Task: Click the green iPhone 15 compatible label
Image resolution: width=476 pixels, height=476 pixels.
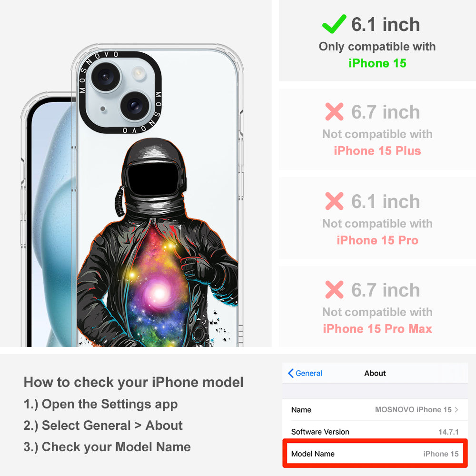Action: [x=377, y=63]
